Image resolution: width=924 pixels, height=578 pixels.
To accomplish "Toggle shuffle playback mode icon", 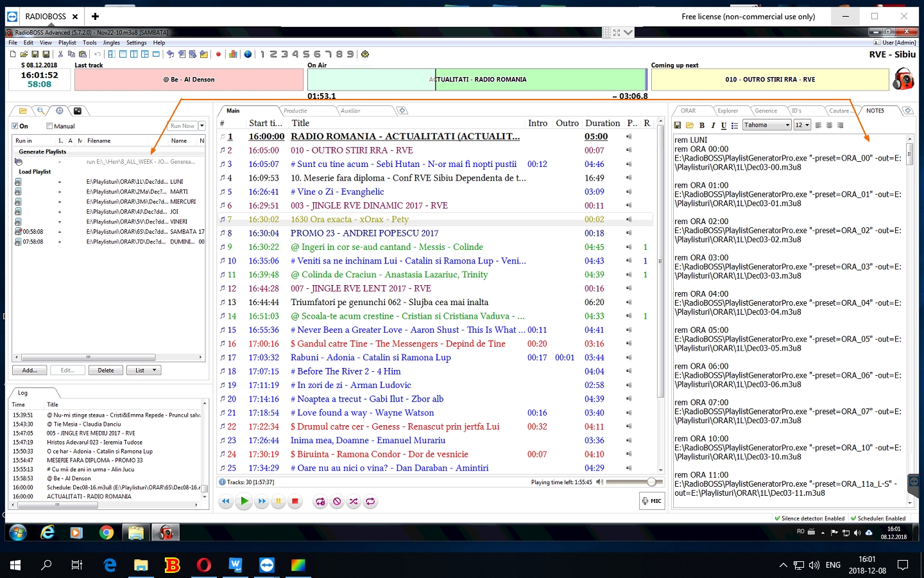I will [x=354, y=502].
